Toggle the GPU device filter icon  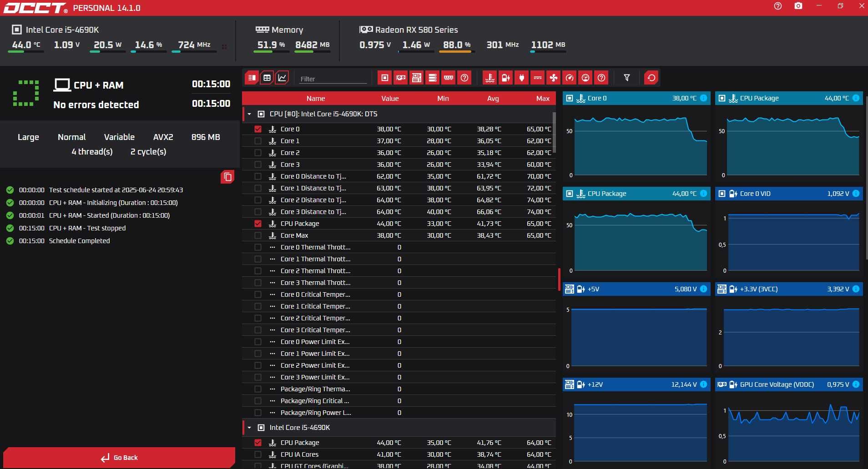401,78
